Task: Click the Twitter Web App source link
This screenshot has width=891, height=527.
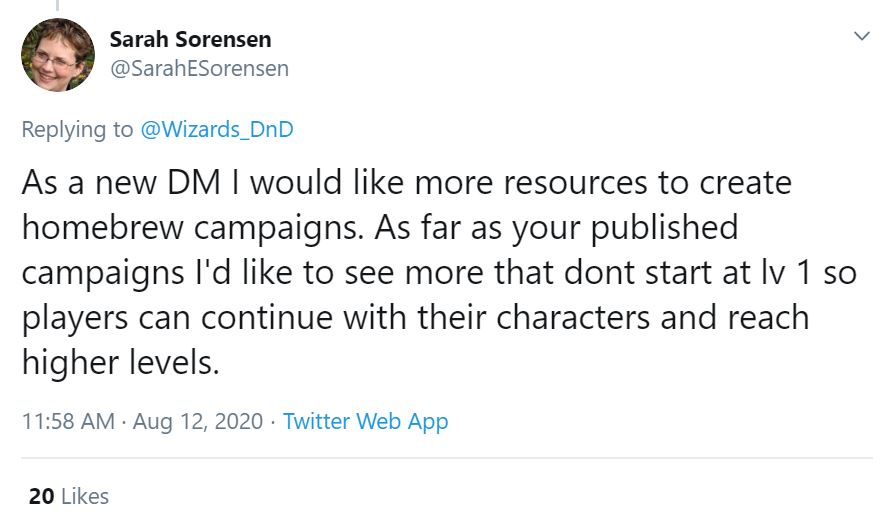Action: coord(365,421)
